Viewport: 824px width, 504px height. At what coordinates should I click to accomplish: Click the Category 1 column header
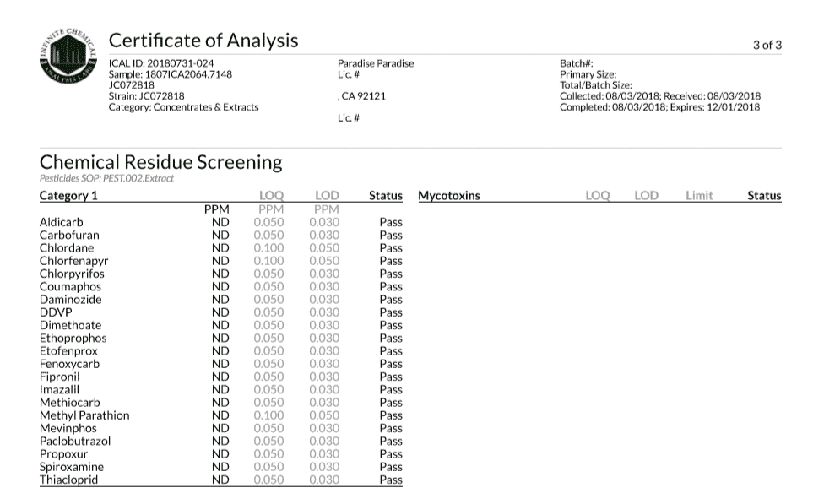point(68,196)
